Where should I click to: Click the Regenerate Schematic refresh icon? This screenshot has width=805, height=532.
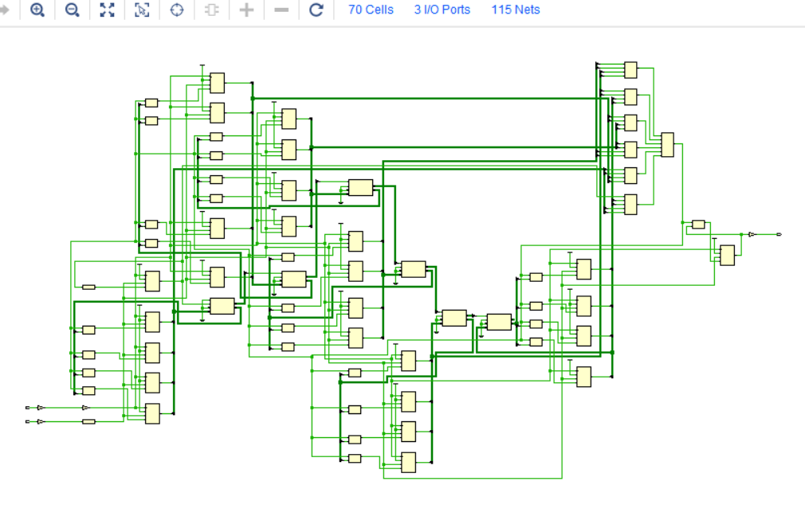pos(316,10)
